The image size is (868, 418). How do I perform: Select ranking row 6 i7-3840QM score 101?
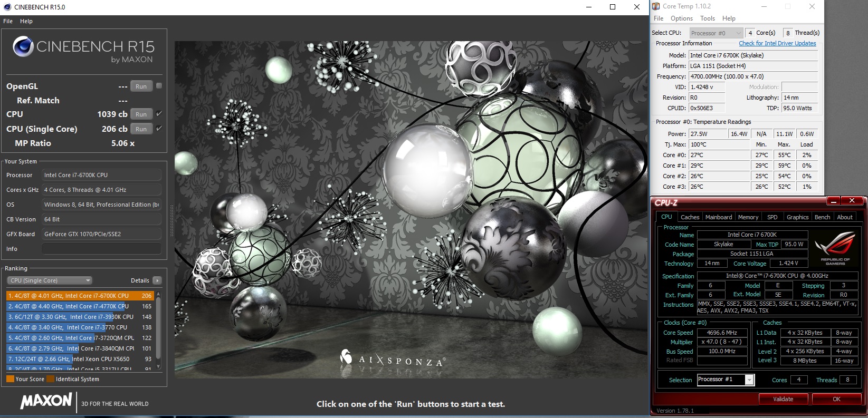pyautogui.click(x=80, y=348)
